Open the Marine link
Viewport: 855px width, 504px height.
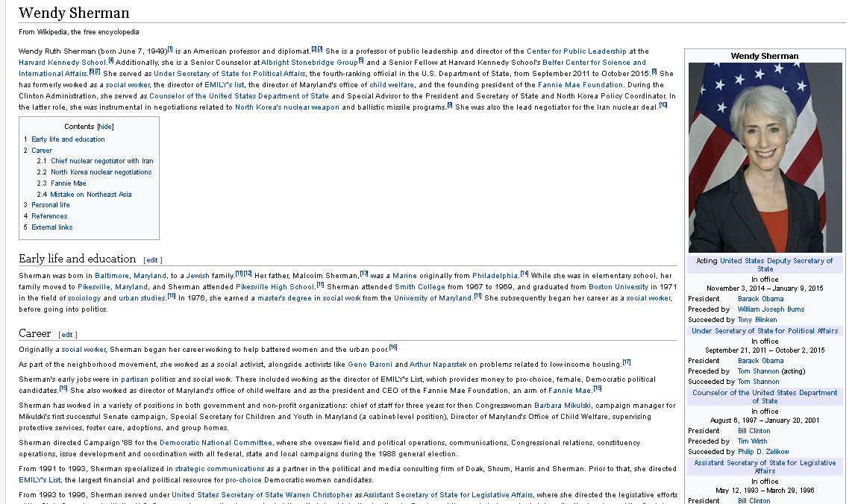[x=404, y=276]
